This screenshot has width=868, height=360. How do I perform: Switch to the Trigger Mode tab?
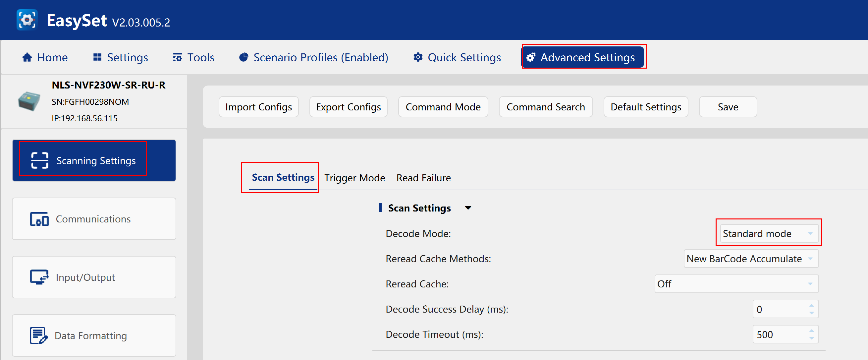pyautogui.click(x=354, y=178)
